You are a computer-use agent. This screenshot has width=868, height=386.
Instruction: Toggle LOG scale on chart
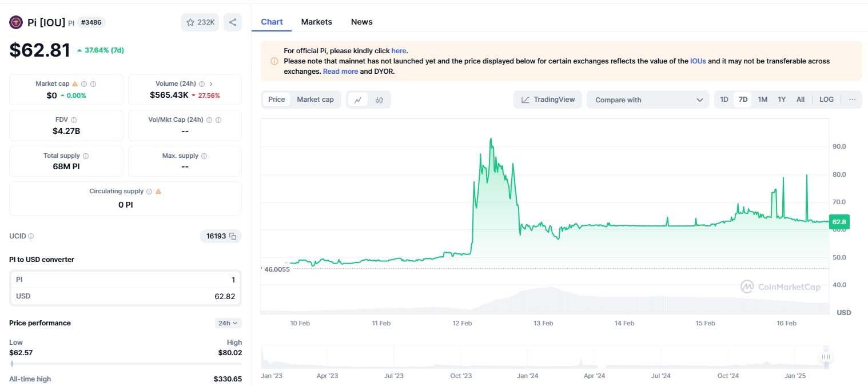pyautogui.click(x=827, y=100)
